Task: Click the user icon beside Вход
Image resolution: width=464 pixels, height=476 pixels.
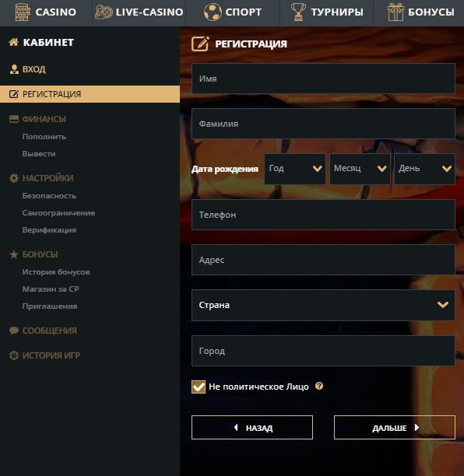Action: point(14,69)
